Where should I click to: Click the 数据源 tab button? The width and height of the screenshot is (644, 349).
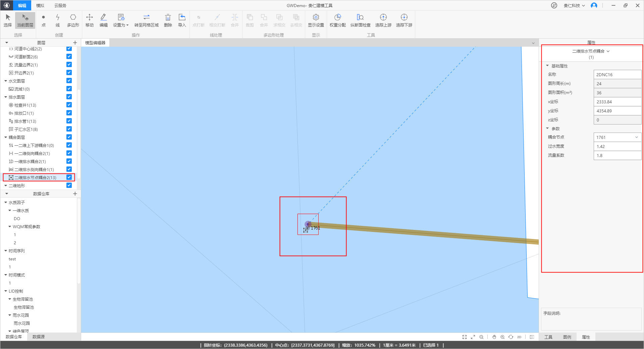pos(39,337)
